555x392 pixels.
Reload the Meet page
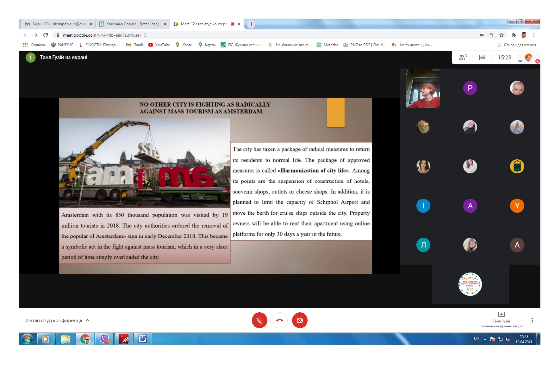(x=46, y=35)
